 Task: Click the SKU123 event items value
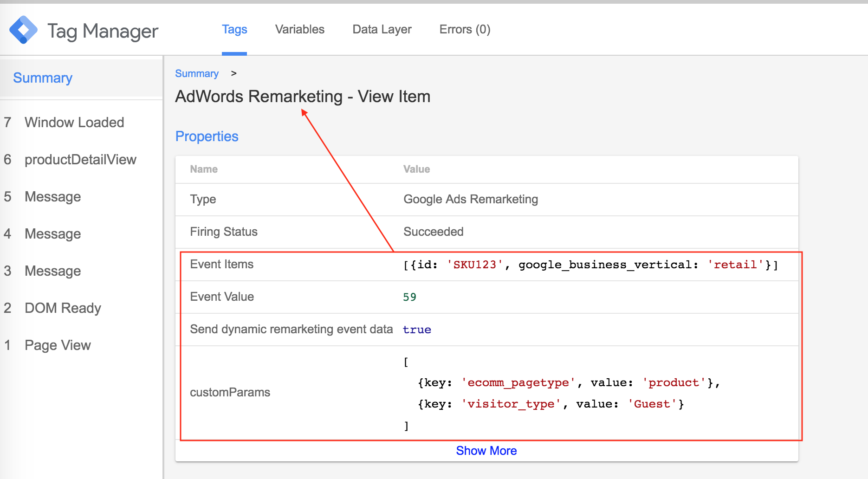[590, 265]
